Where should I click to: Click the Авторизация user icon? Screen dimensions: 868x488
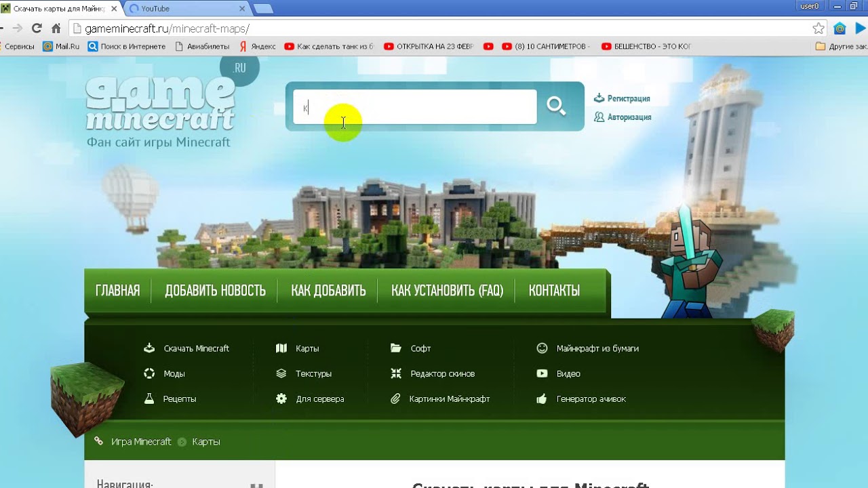click(x=599, y=117)
